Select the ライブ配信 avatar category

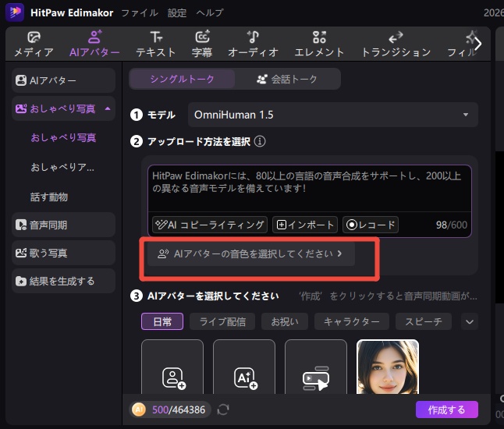pyautogui.click(x=222, y=321)
